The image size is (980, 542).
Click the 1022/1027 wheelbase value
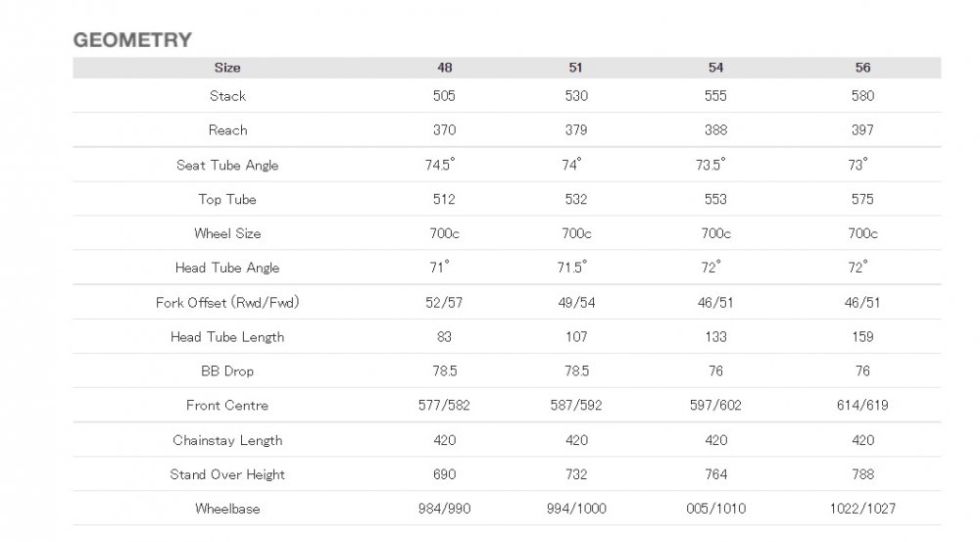coord(862,509)
